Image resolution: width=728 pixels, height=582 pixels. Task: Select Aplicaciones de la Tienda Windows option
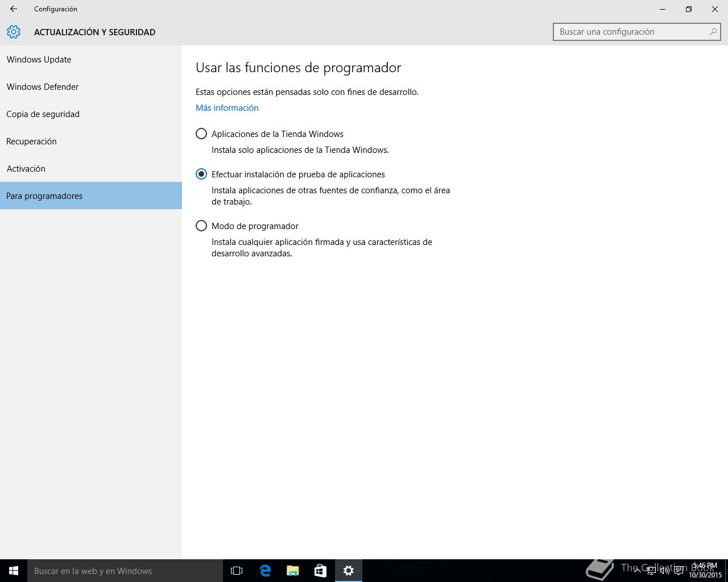[x=270, y=134]
